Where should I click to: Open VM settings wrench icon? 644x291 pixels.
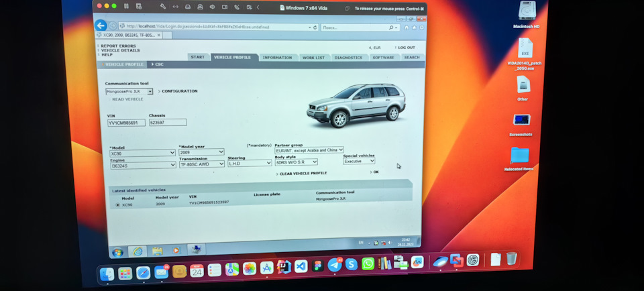[162, 7]
